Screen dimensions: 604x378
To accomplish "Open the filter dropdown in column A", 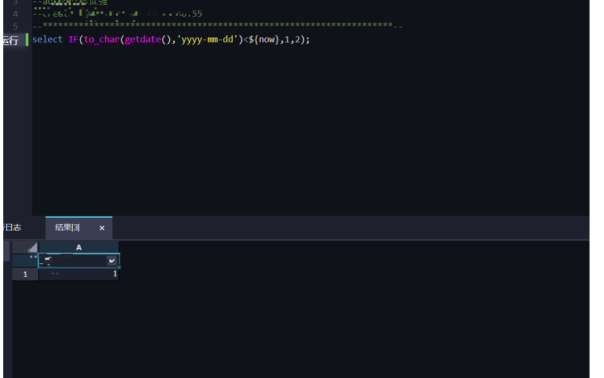I will point(112,261).
